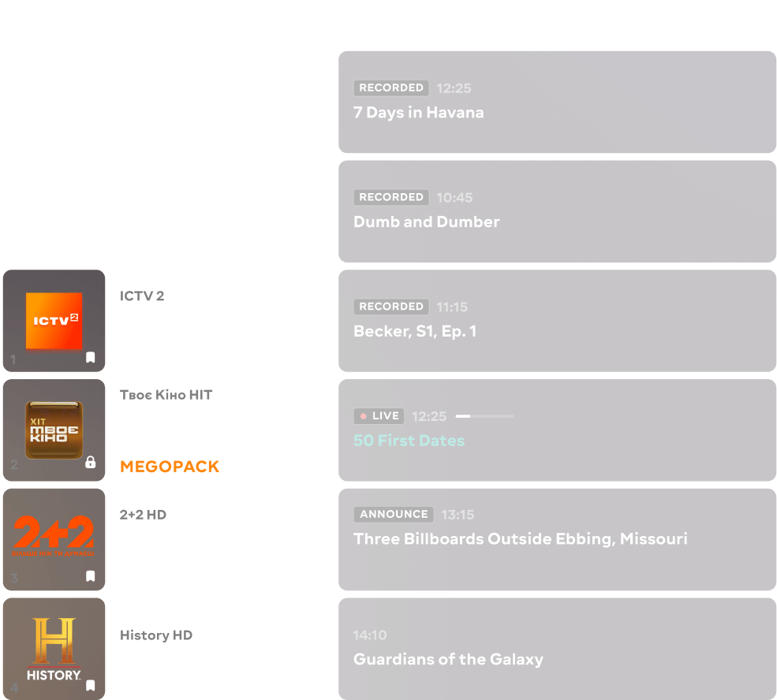Open the 2+2 HD channel logo
This screenshot has width=777, height=700.
pyautogui.click(x=54, y=538)
